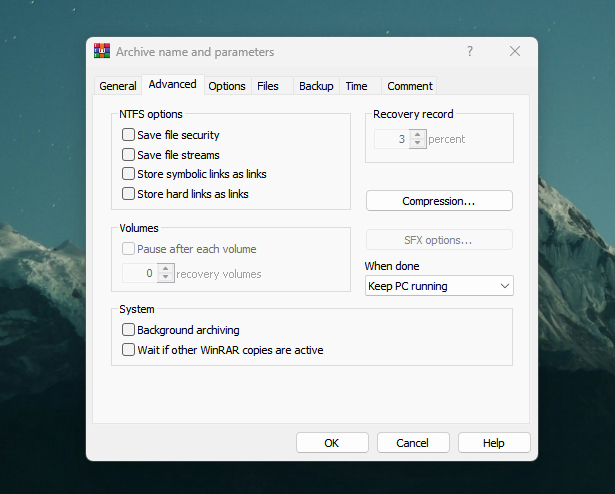
Task: Click the WinRAR icon in the title bar
Action: pos(102,51)
